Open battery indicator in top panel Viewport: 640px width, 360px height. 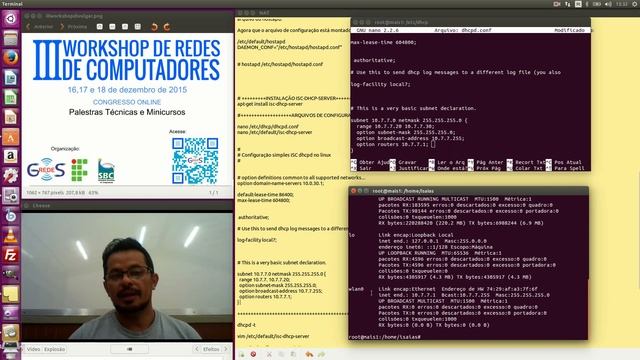(x=597, y=4)
